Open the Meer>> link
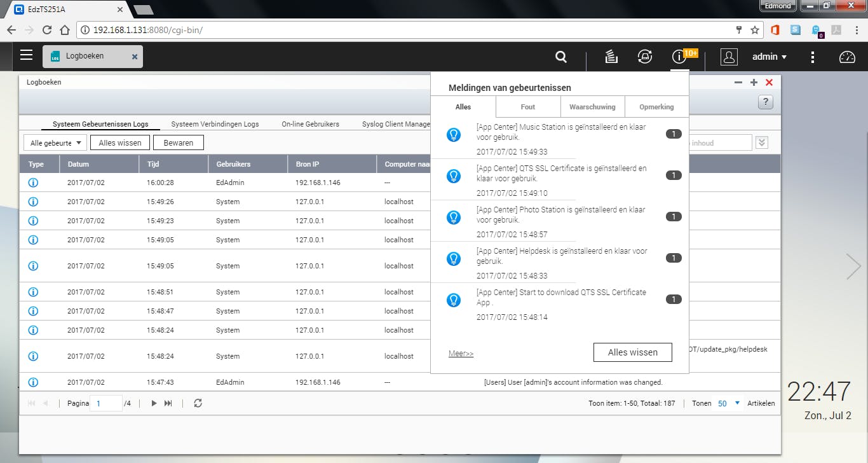This screenshot has width=868, height=463. pos(461,354)
